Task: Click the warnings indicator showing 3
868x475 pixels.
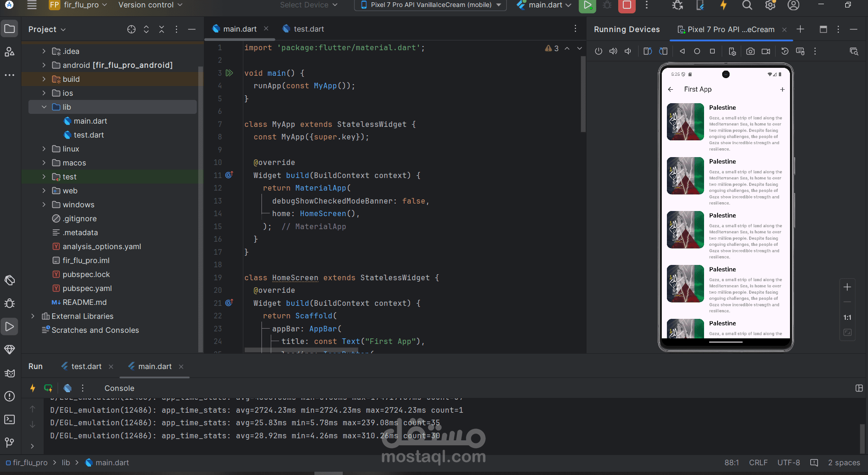Action: click(x=552, y=48)
